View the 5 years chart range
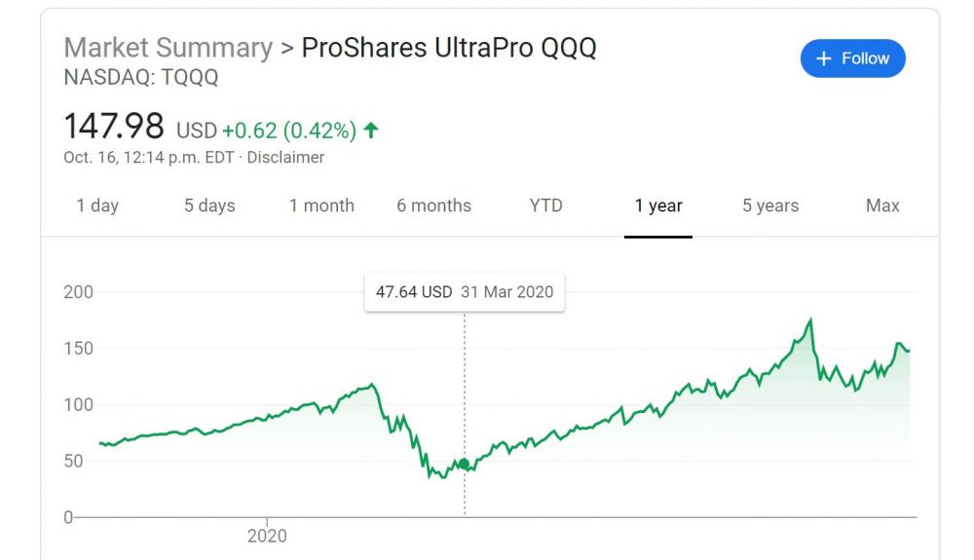The image size is (974, 560). [x=770, y=205]
